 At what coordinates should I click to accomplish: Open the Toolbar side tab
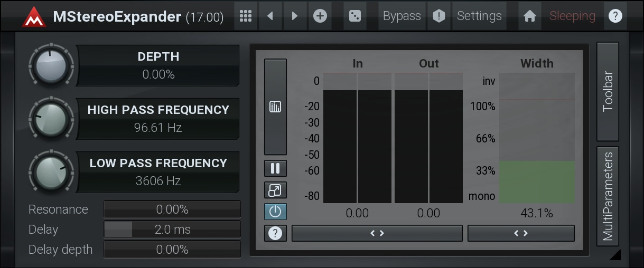608,91
